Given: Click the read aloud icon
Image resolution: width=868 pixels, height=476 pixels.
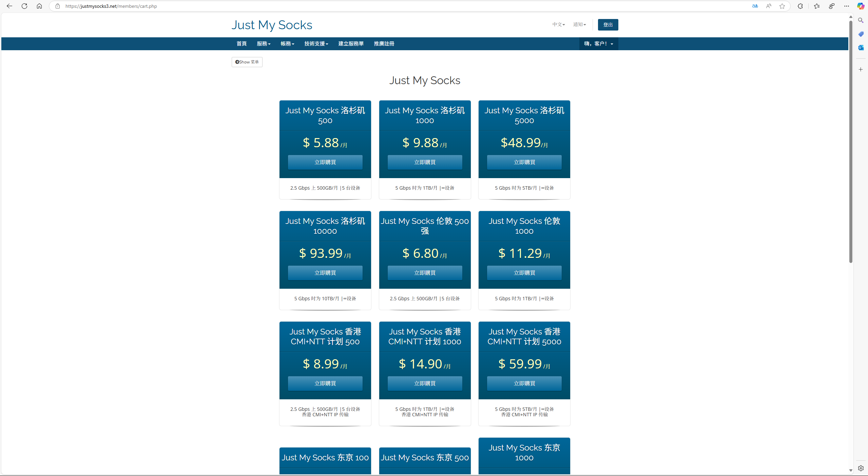Looking at the screenshot, I should [x=769, y=6].
